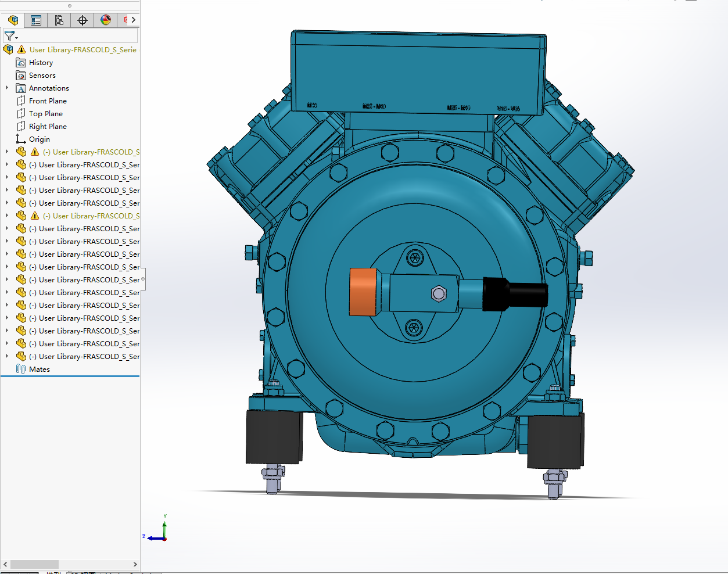Click the tree filter funnel icon

click(10, 36)
